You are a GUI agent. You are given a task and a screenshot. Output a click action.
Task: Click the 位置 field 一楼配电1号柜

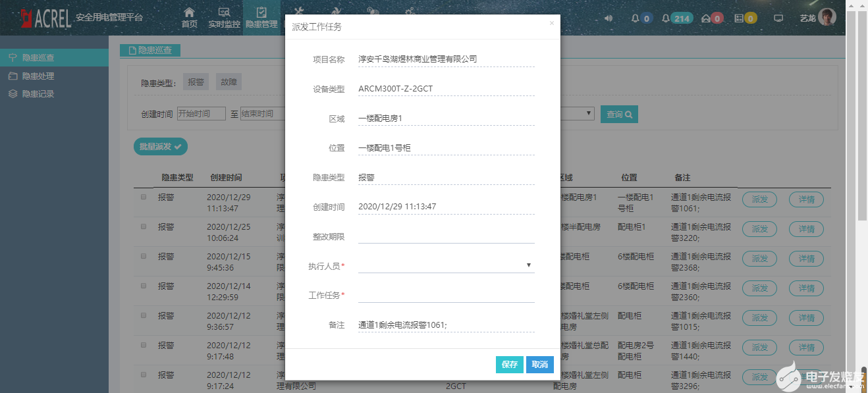pos(446,148)
